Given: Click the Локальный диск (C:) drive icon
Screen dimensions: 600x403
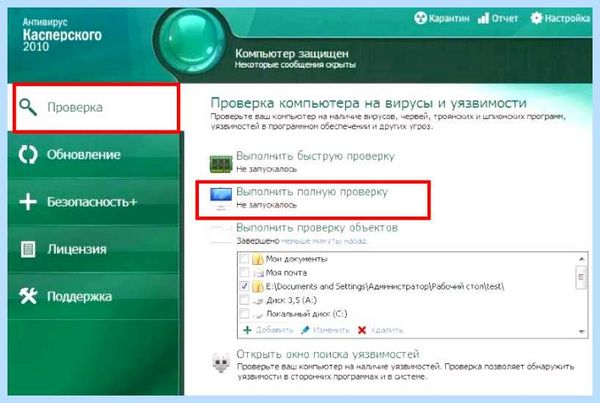Looking at the screenshot, I should pos(258,315).
